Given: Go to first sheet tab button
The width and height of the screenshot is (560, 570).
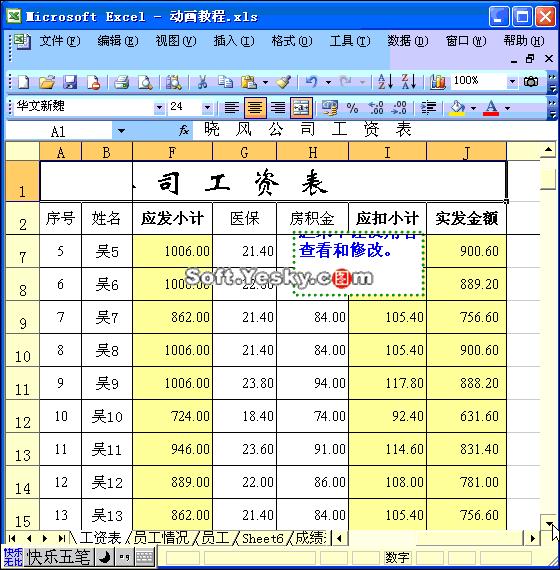Looking at the screenshot, I should tap(12, 538).
